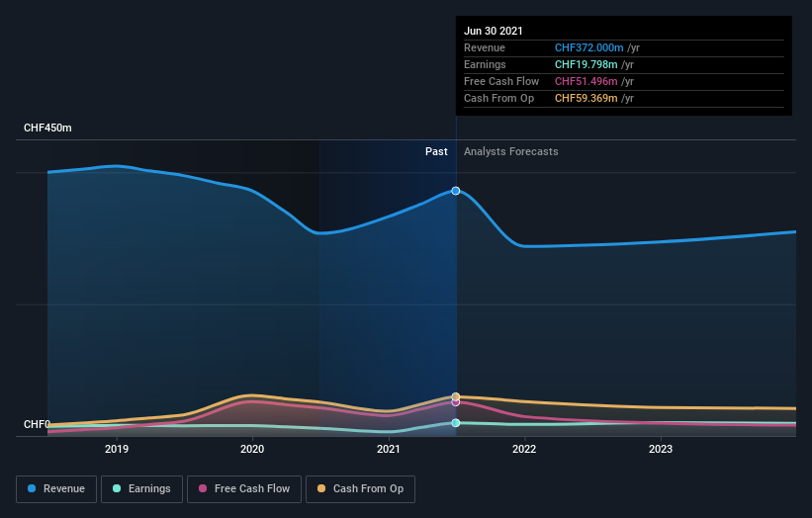Click the Revenue row label in tooltip
Image resolution: width=812 pixels, height=518 pixels.
pos(485,47)
